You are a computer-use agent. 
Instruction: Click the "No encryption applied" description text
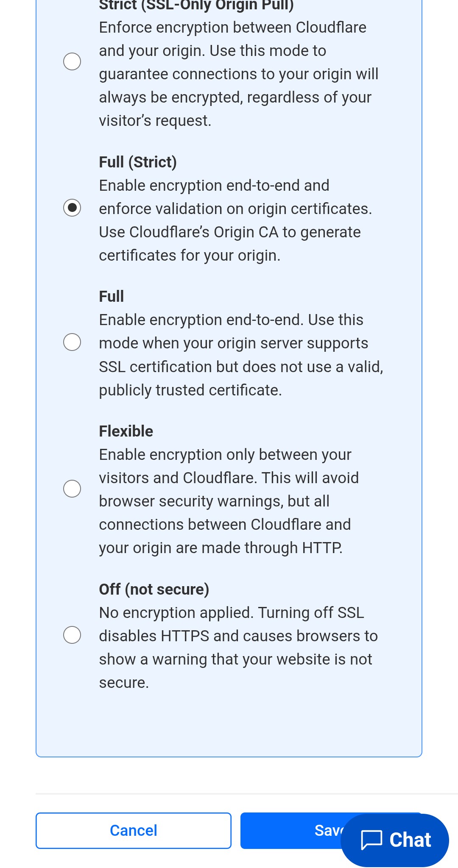click(x=231, y=613)
